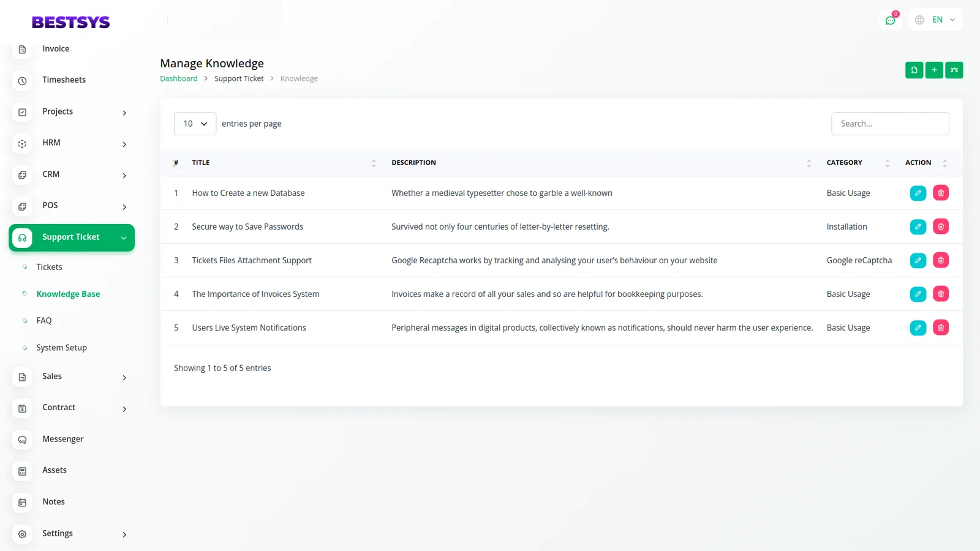Sort the table by Category column
Viewport: 980px width, 551px height.
pyautogui.click(x=887, y=163)
